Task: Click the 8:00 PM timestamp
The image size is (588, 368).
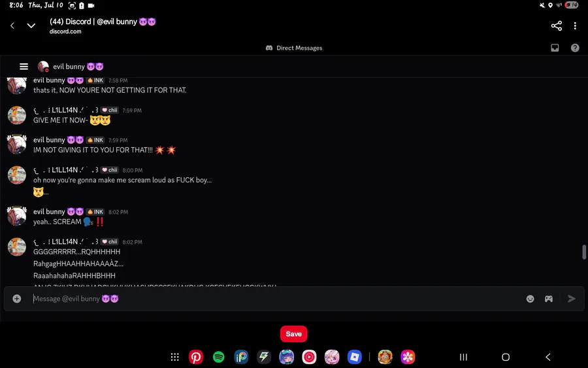Action: tap(133, 171)
